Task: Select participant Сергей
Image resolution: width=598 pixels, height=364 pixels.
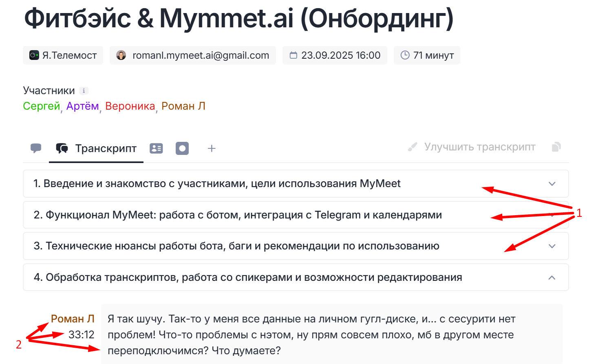Action: [x=42, y=106]
